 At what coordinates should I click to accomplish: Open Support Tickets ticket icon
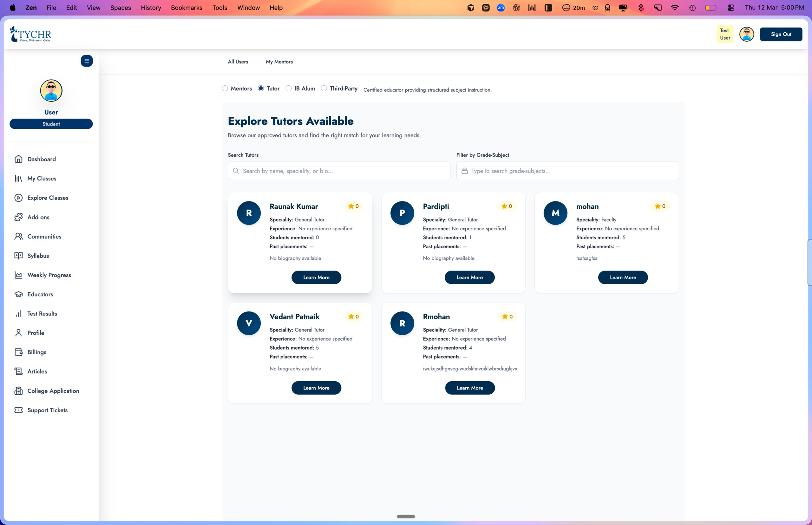tap(18, 410)
